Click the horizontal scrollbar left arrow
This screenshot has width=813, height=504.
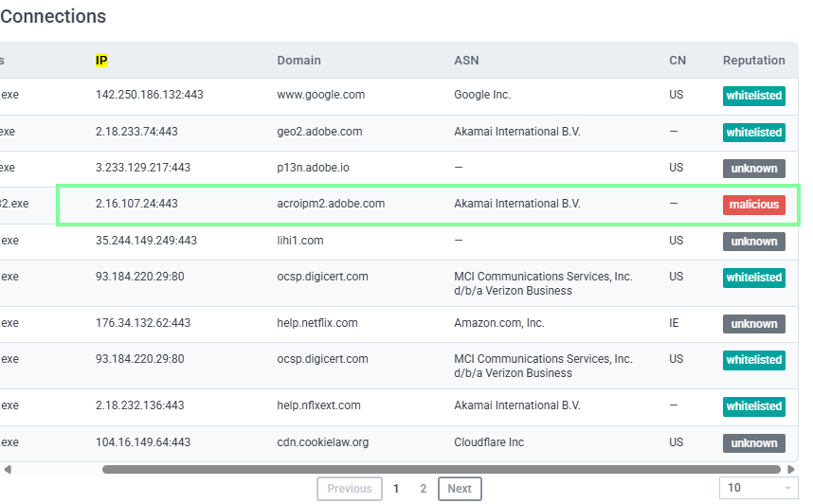click(8, 469)
